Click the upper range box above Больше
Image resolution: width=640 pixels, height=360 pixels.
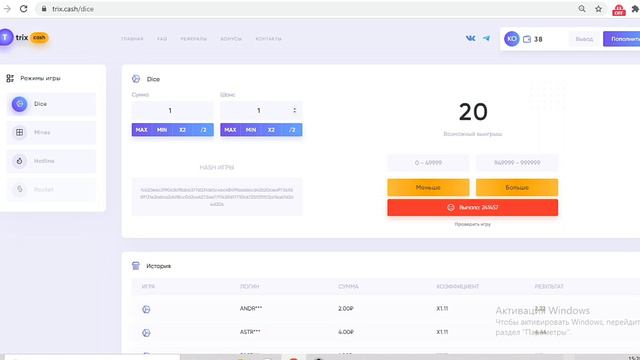point(517,162)
